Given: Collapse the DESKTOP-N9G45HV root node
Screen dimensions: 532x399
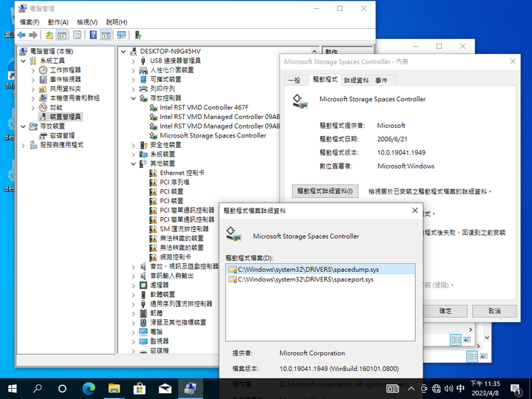Looking at the screenshot, I should 123,52.
